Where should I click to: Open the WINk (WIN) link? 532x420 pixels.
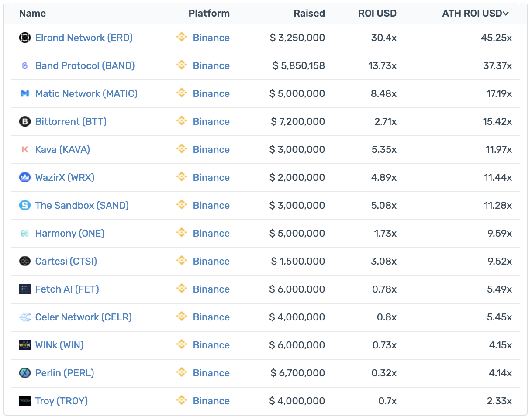tap(59, 345)
